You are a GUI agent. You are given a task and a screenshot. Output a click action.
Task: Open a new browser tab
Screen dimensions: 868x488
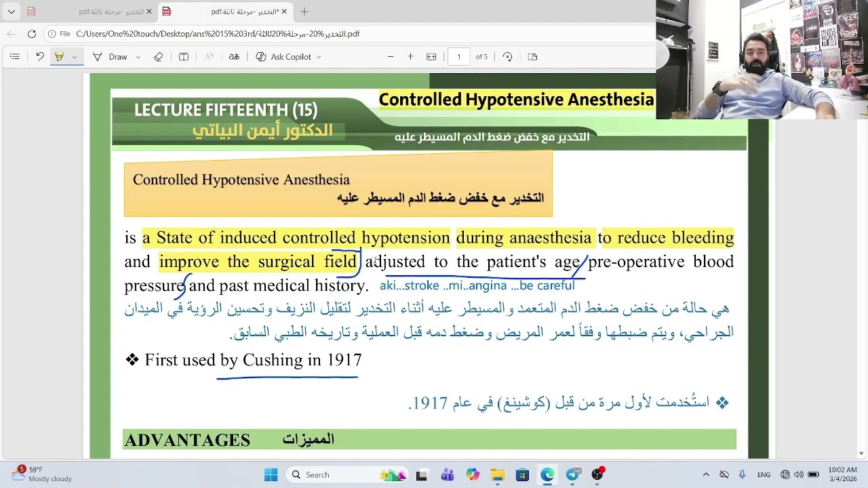tap(304, 12)
